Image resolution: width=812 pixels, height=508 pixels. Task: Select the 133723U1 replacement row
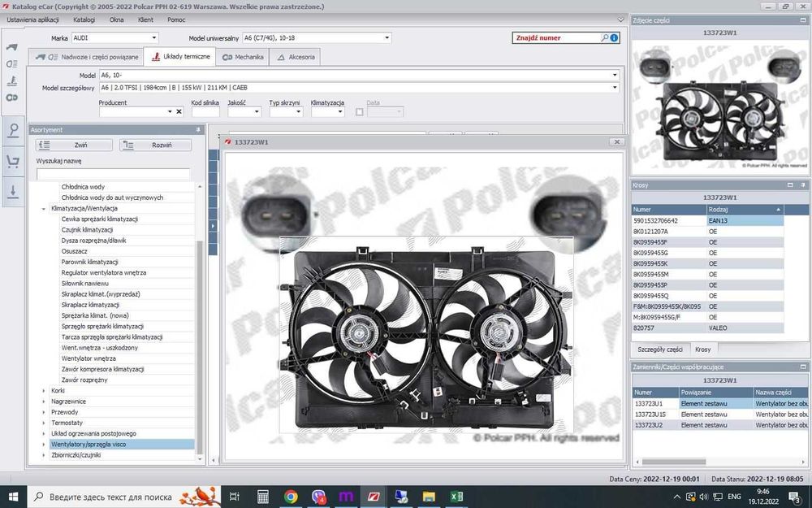click(x=719, y=403)
